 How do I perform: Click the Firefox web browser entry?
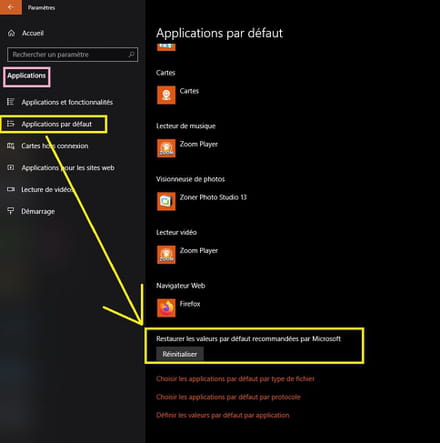178,308
